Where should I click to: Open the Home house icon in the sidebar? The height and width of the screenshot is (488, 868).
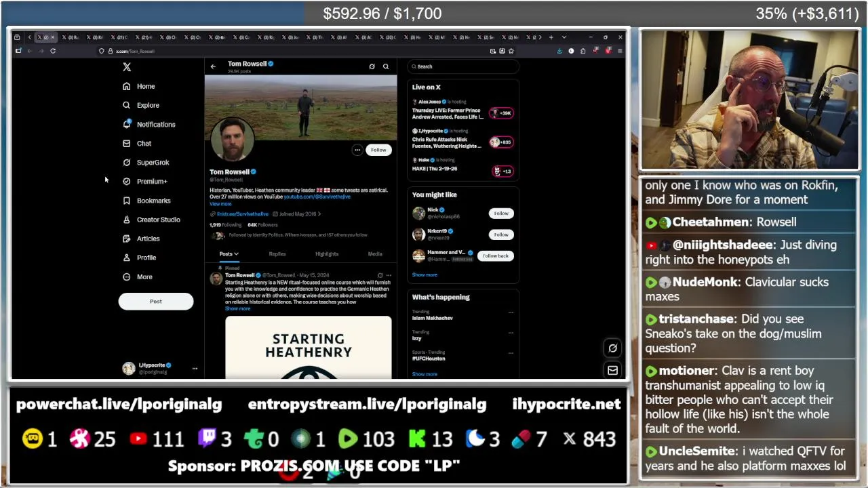(x=126, y=86)
